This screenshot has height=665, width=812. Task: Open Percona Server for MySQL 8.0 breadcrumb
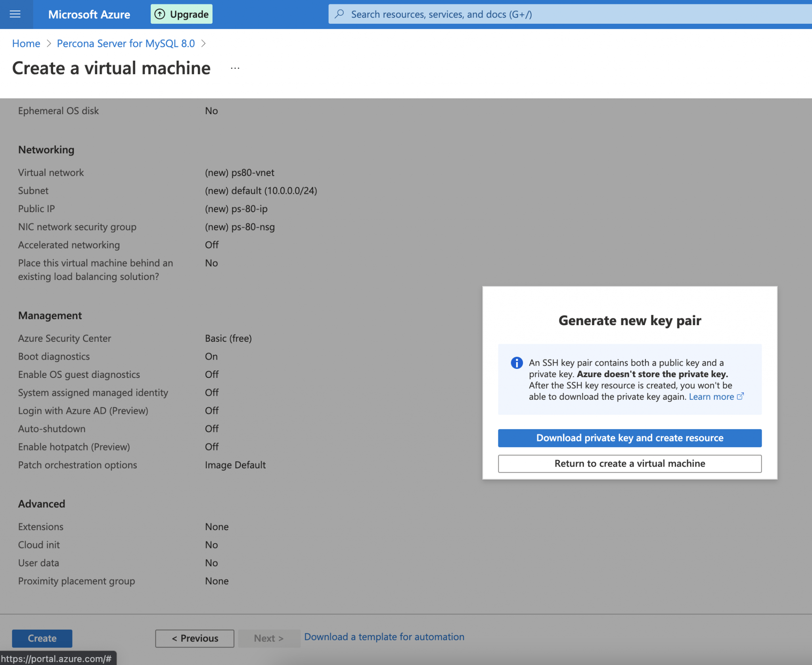(x=126, y=43)
